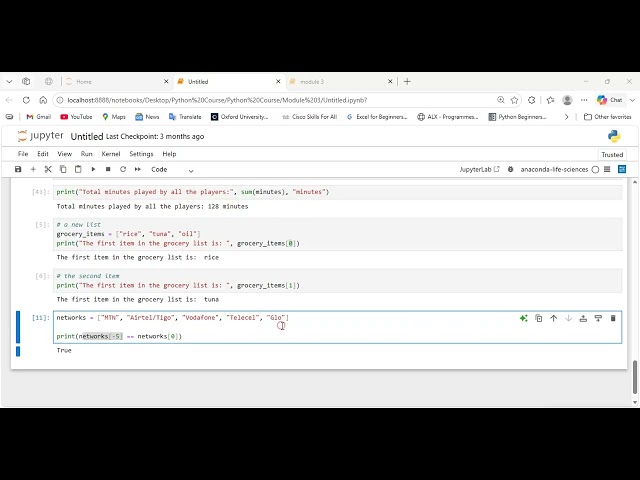Delete the cell with the trash icon
Image resolution: width=640 pixels, height=480 pixels.
(613, 318)
